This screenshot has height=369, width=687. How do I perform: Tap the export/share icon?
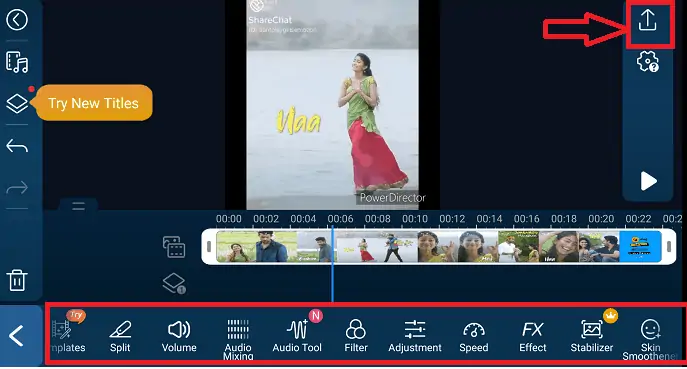(647, 20)
